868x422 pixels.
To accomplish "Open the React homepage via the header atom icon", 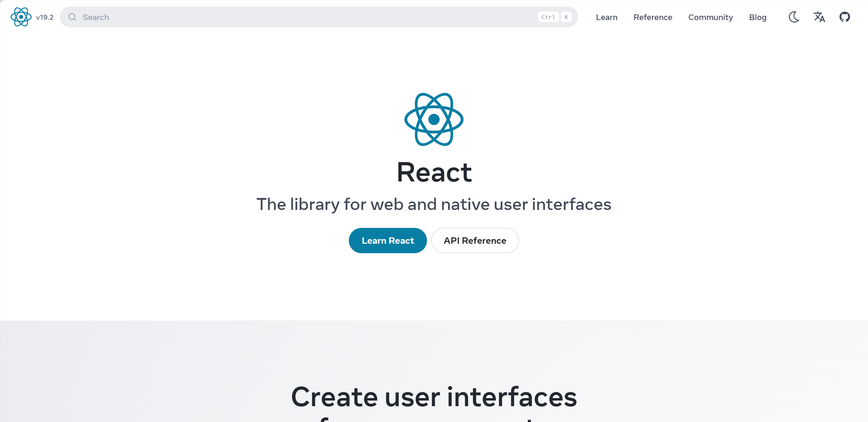I will pyautogui.click(x=21, y=17).
